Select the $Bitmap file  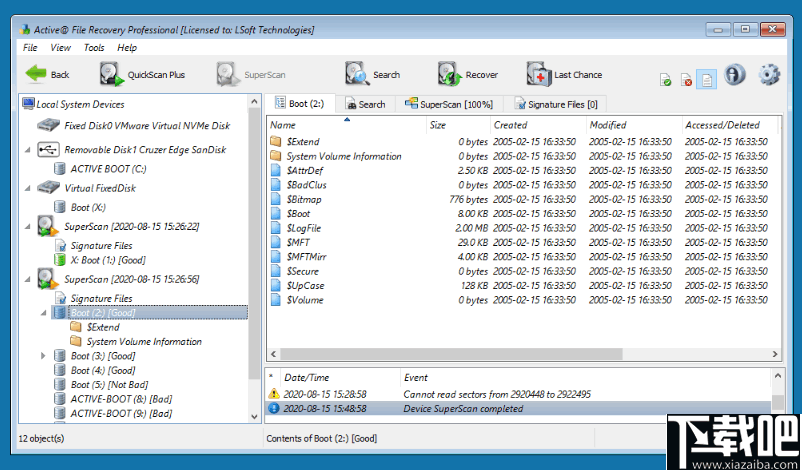(x=304, y=199)
